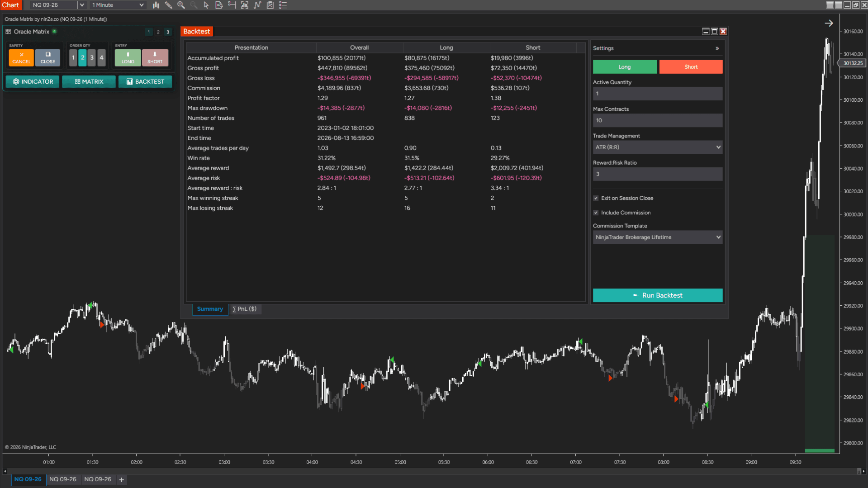
Task: Open the INDICATOR panel button
Action: pos(33,82)
